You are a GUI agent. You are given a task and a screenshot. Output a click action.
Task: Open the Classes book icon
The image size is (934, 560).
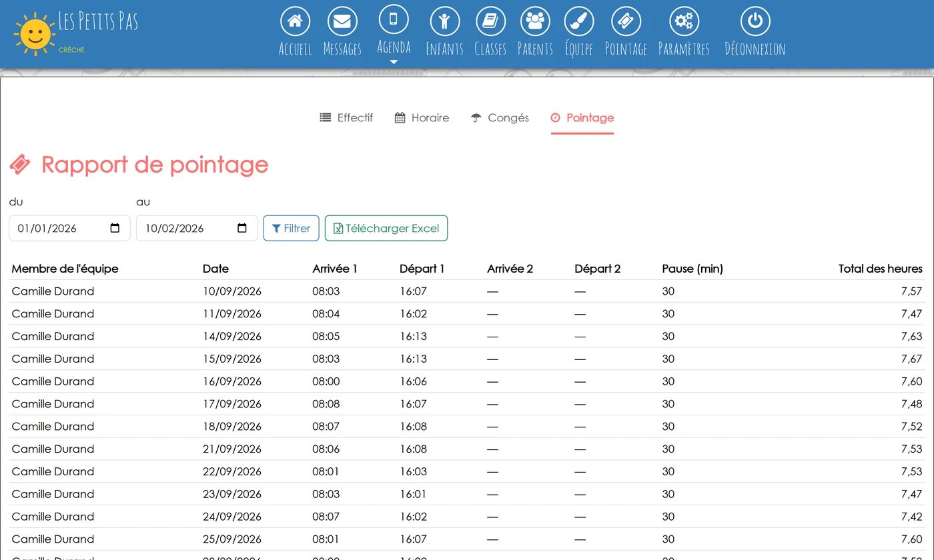click(490, 21)
